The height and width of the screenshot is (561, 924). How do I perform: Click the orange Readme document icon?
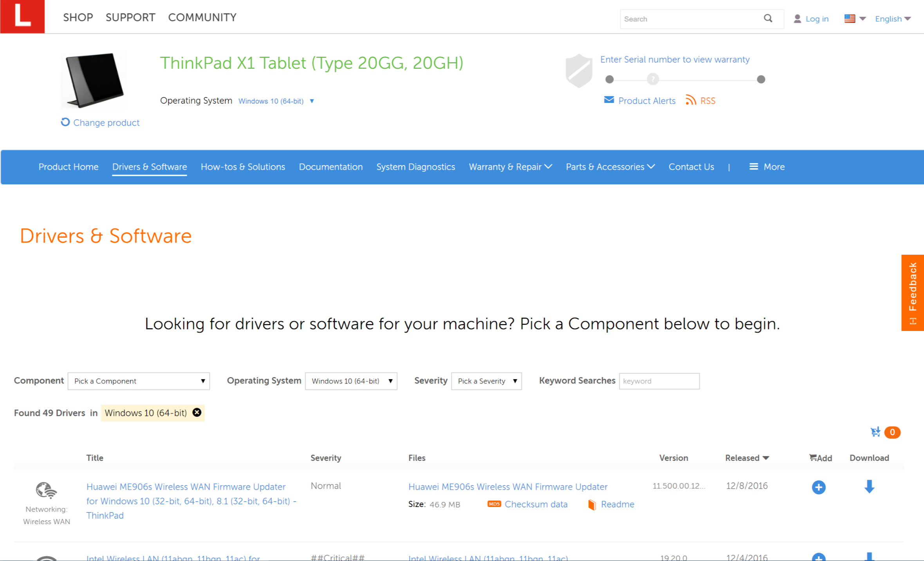592,505
